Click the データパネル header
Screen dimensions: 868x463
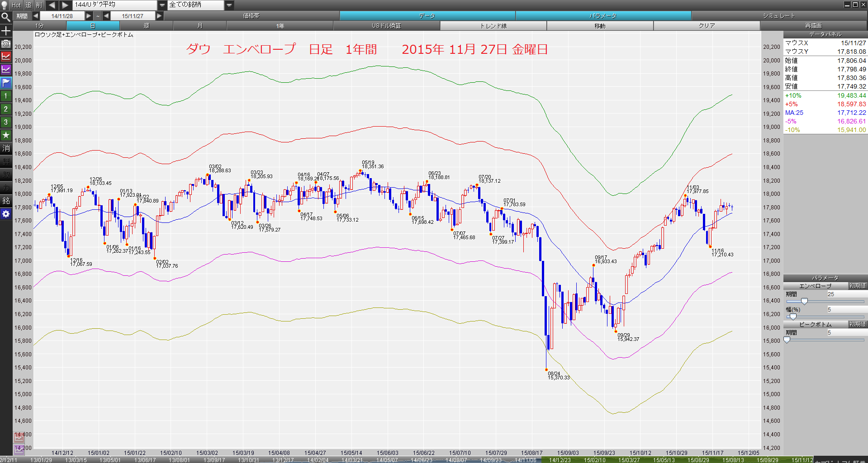(825, 34)
